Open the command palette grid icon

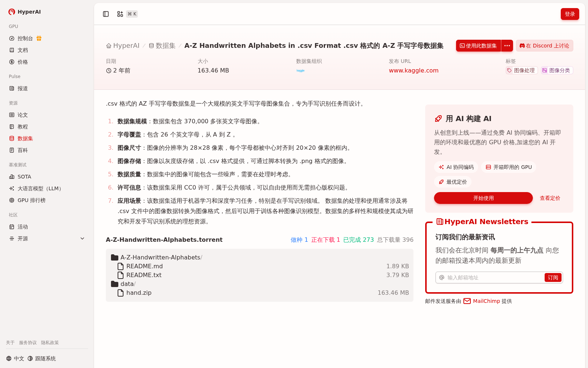click(x=120, y=14)
